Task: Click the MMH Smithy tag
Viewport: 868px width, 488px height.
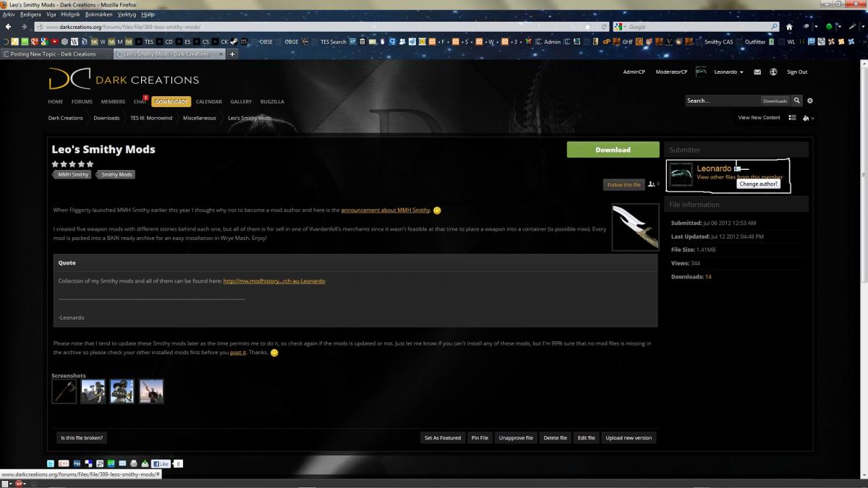Action: pos(73,175)
